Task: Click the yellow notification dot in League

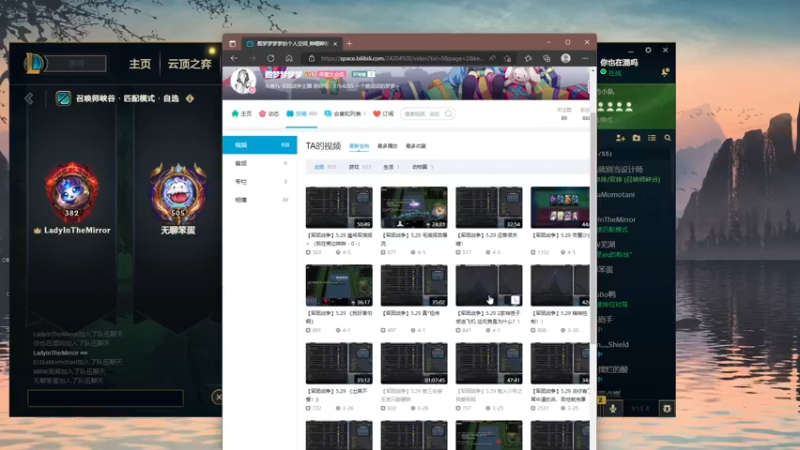Action: coord(212,51)
